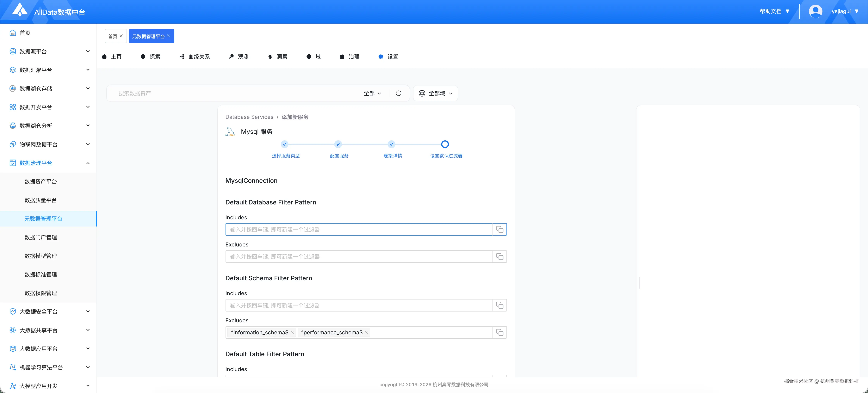Focus Database Filter Excludes input

tap(359, 257)
